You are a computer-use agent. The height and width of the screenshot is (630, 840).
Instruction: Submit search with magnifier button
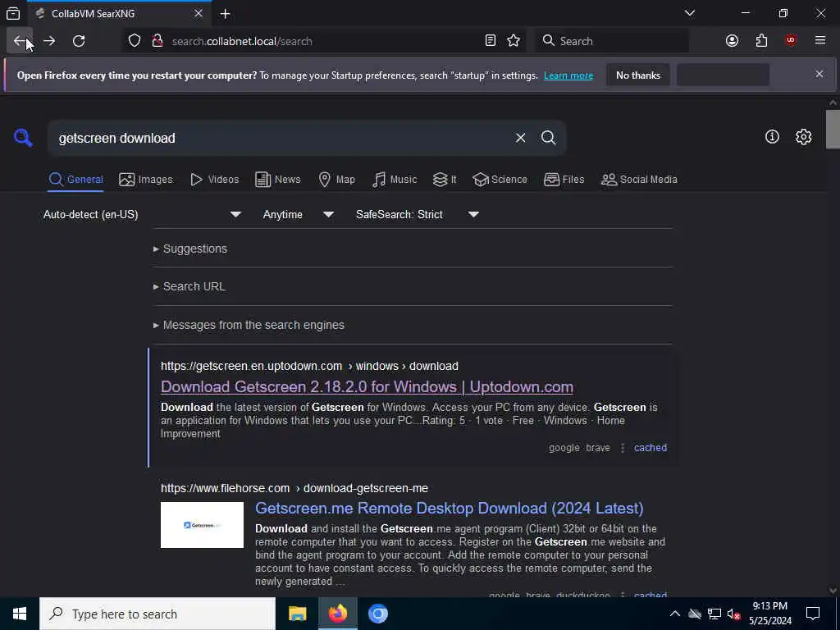(548, 138)
